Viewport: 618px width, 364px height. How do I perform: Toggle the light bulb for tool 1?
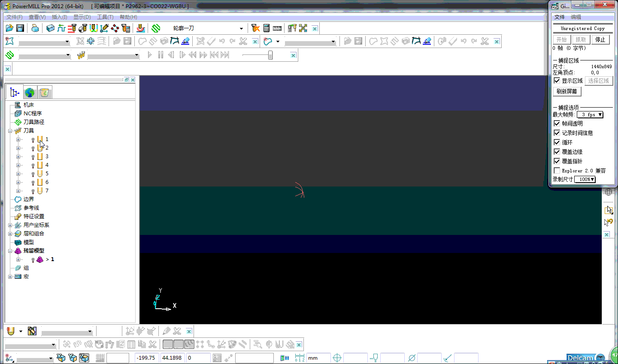[33, 140]
